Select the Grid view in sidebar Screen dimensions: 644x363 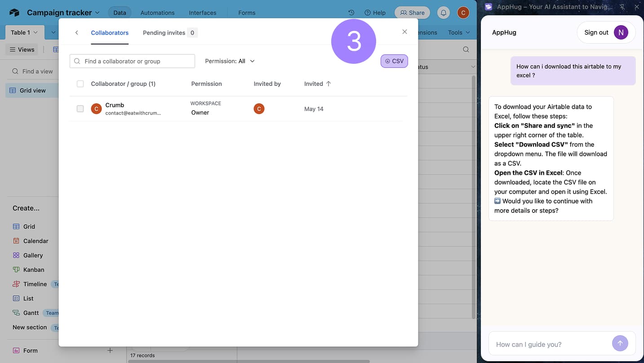tap(32, 90)
